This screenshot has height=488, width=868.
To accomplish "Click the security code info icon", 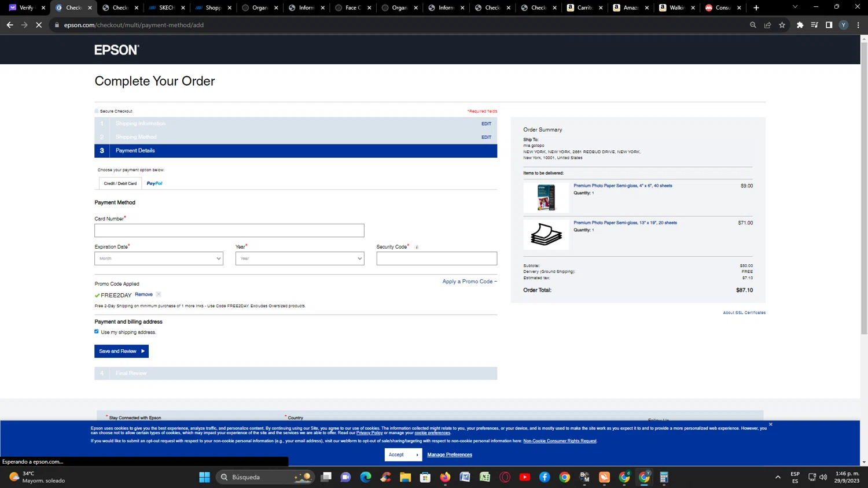I will [417, 247].
